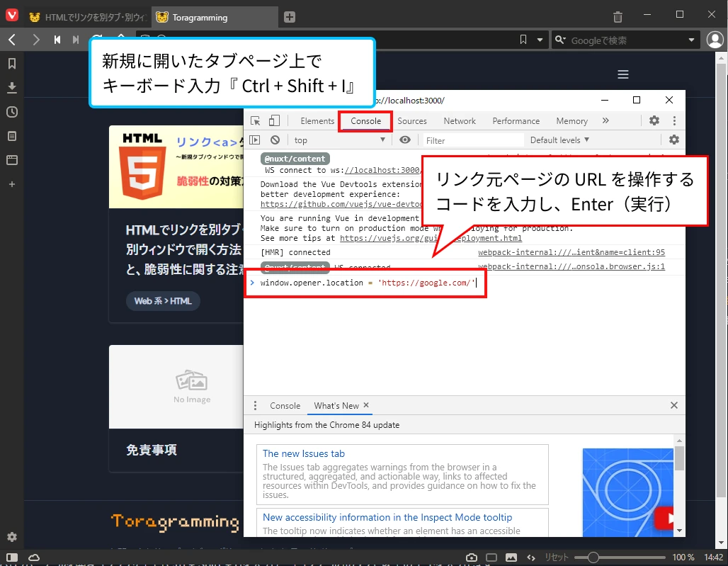Go back to the previous page
This screenshot has width=728, height=566.
13,40
